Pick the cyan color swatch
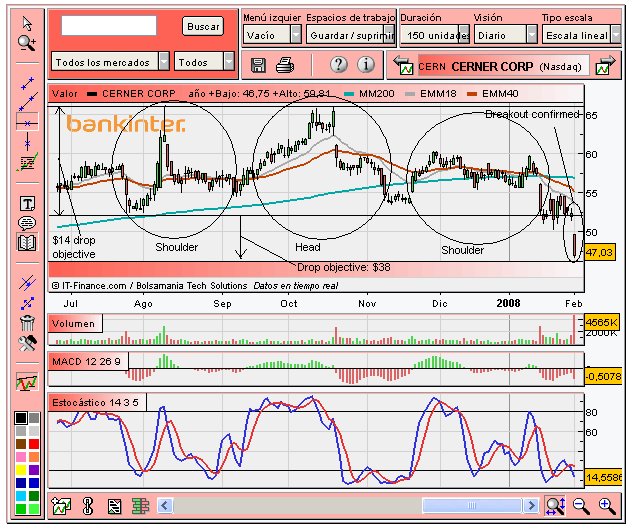 click(x=21, y=496)
